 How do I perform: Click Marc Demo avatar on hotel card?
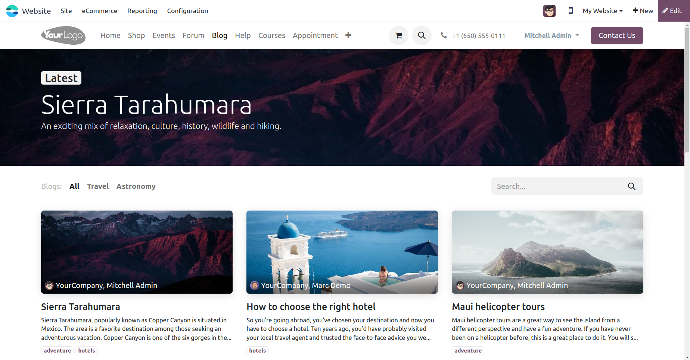254,286
